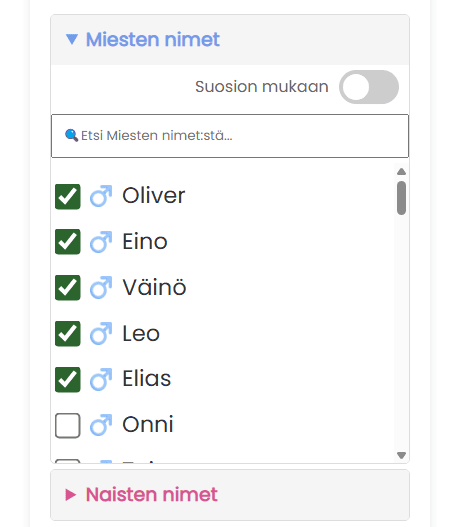Click the scroll down arrow in names list

[x=401, y=455]
